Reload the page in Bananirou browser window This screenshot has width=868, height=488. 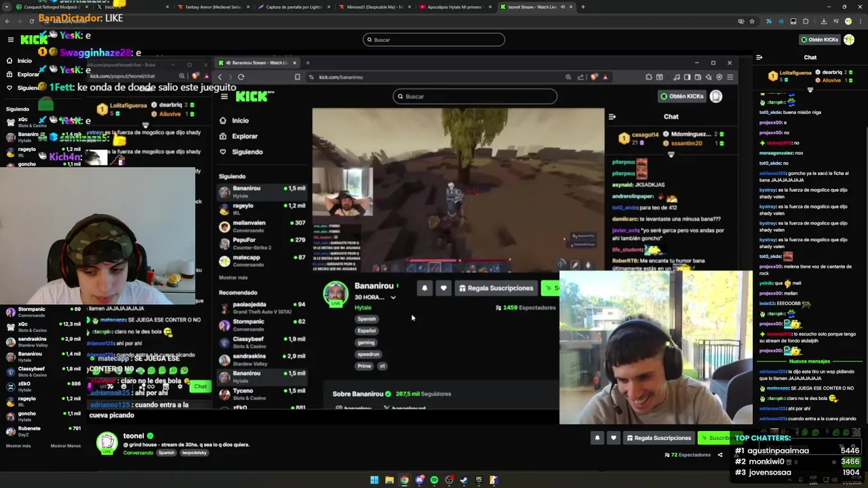(x=241, y=77)
